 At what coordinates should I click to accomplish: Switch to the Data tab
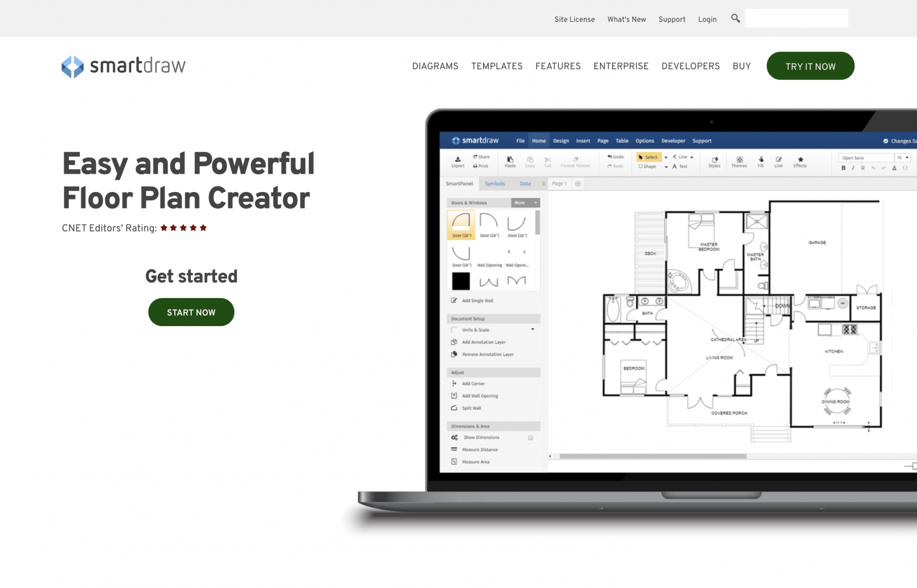[525, 184]
